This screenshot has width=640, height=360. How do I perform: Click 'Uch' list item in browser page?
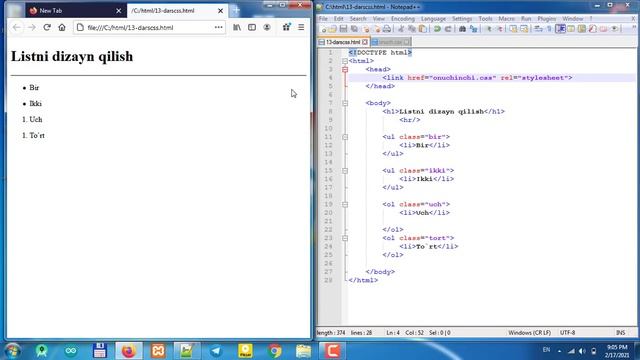point(36,120)
